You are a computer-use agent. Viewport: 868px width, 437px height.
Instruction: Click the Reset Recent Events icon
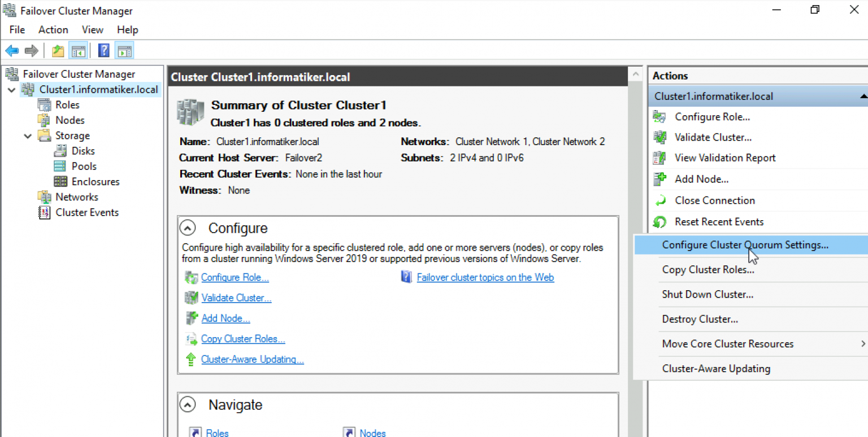click(659, 221)
